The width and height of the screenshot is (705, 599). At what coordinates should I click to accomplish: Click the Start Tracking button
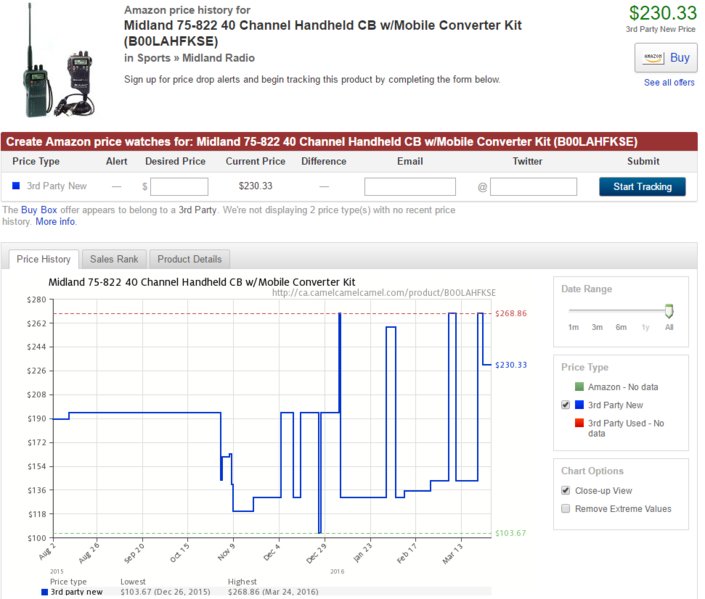(x=642, y=187)
